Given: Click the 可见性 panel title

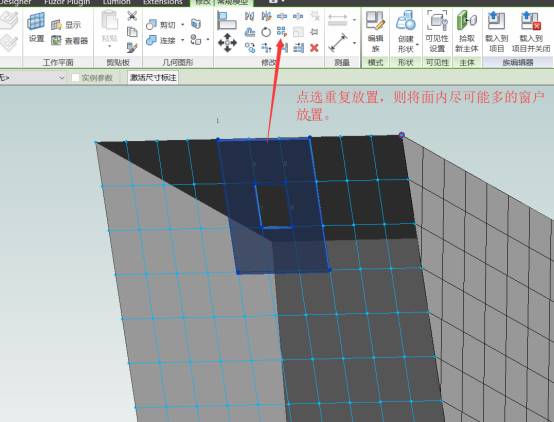Looking at the screenshot, I should tap(437, 63).
